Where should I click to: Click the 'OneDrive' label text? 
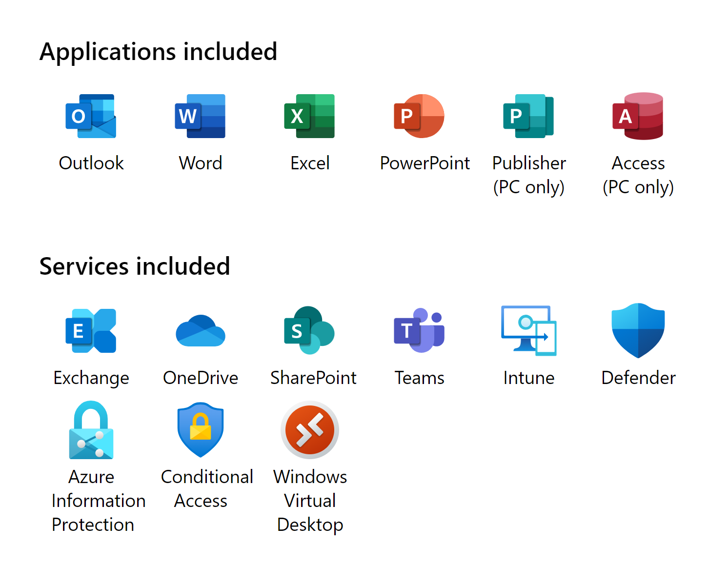[x=201, y=378]
